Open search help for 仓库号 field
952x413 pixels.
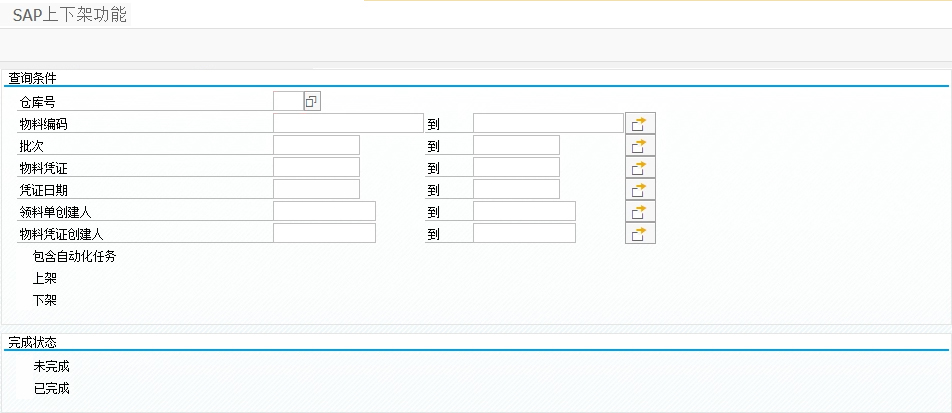(x=312, y=101)
